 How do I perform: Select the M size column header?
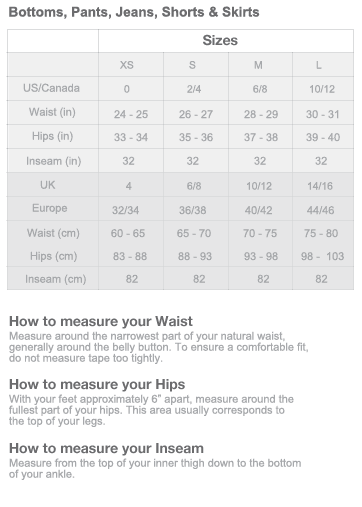click(258, 65)
